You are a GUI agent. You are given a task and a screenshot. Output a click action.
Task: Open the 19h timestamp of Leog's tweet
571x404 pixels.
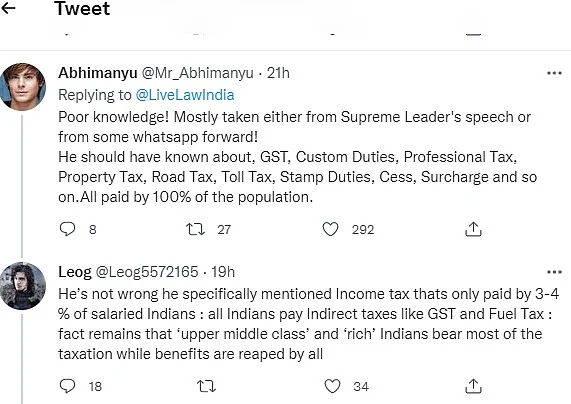click(x=223, y=272)
